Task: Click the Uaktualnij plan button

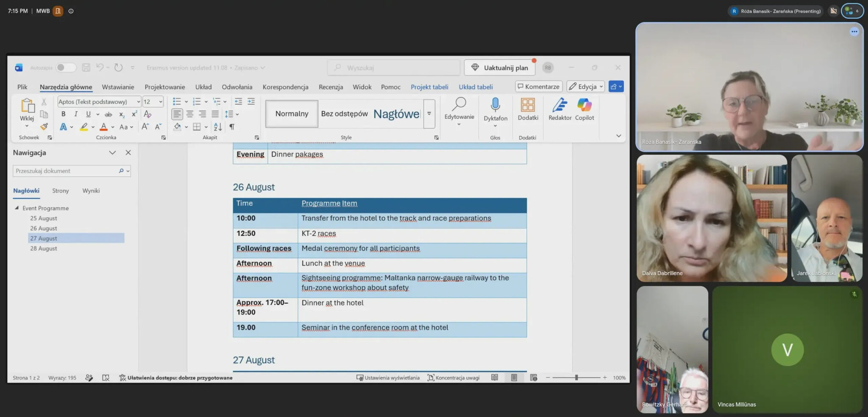Action: 500,67
